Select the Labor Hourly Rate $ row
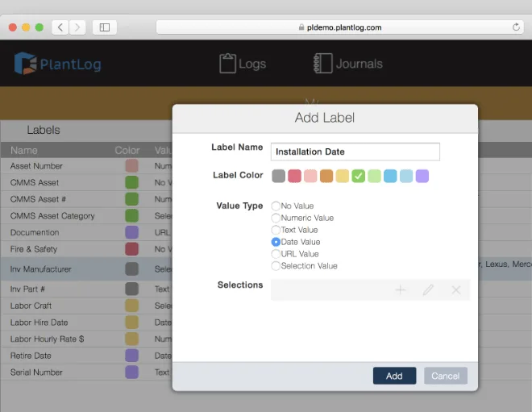The height and width of the screenshot is (412, 532). (86, 339)
